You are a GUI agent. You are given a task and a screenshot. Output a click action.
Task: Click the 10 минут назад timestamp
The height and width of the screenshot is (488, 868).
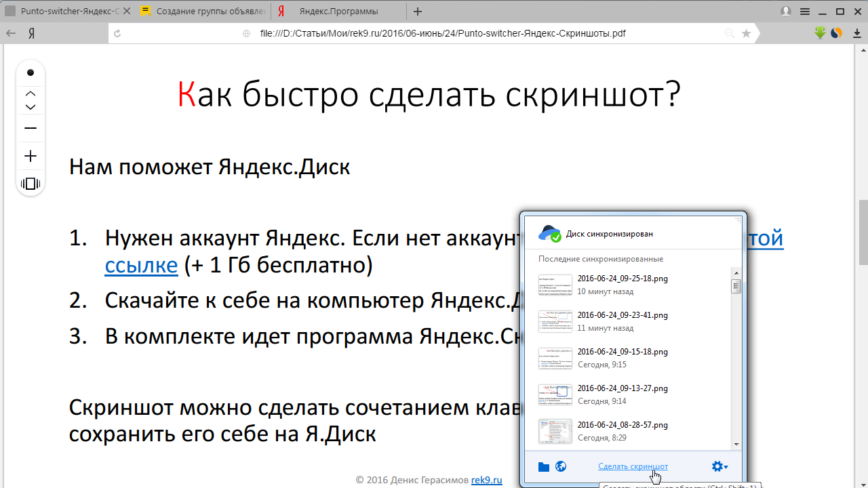[x=606, y=291]
